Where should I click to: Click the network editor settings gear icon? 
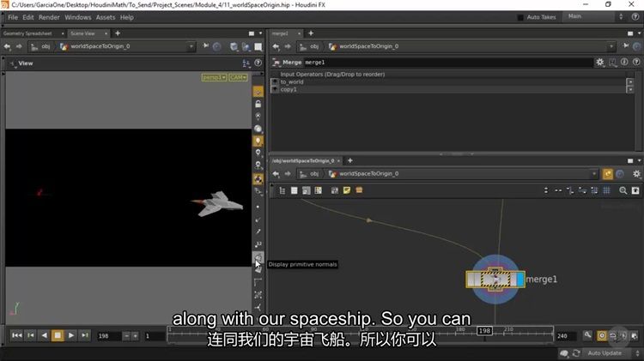pyautogui.click(x=636, y=174)
